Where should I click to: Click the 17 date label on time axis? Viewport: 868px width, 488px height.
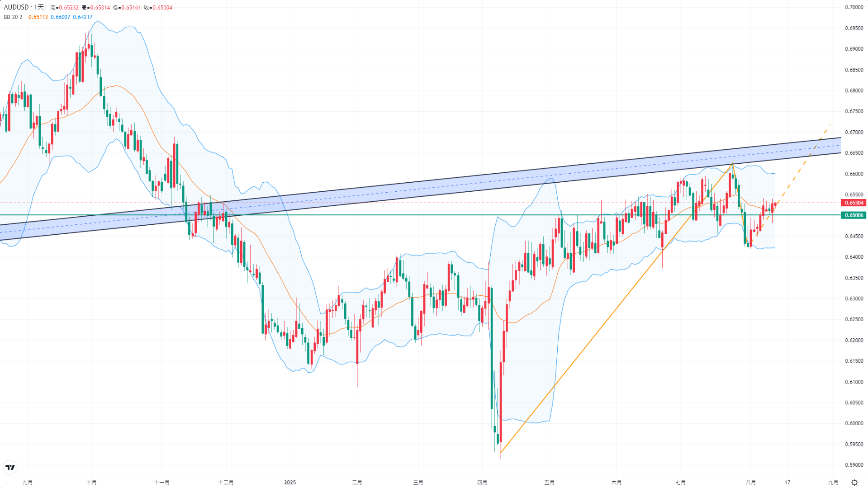click(787, 483)
